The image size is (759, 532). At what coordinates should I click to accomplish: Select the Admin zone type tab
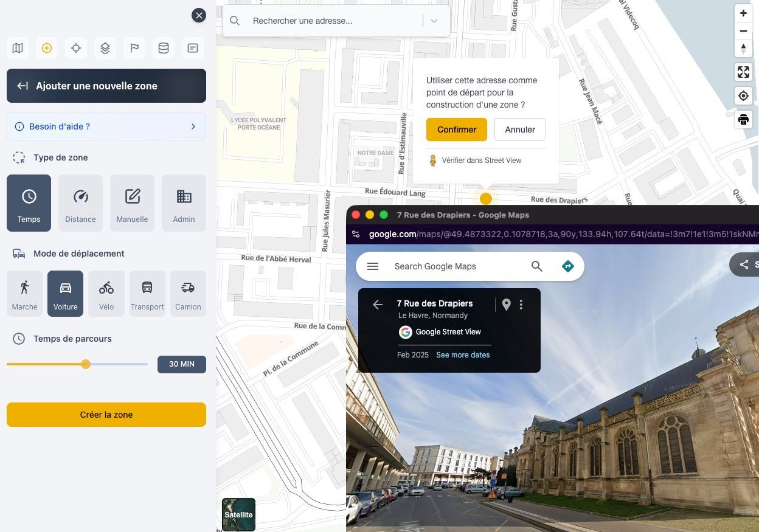click(x=184, y=203)
